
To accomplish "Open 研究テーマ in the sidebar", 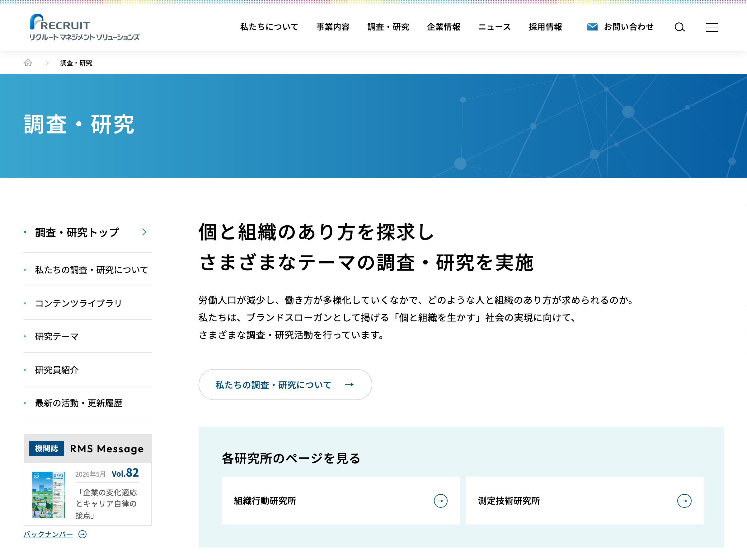I will coord(88,336).
